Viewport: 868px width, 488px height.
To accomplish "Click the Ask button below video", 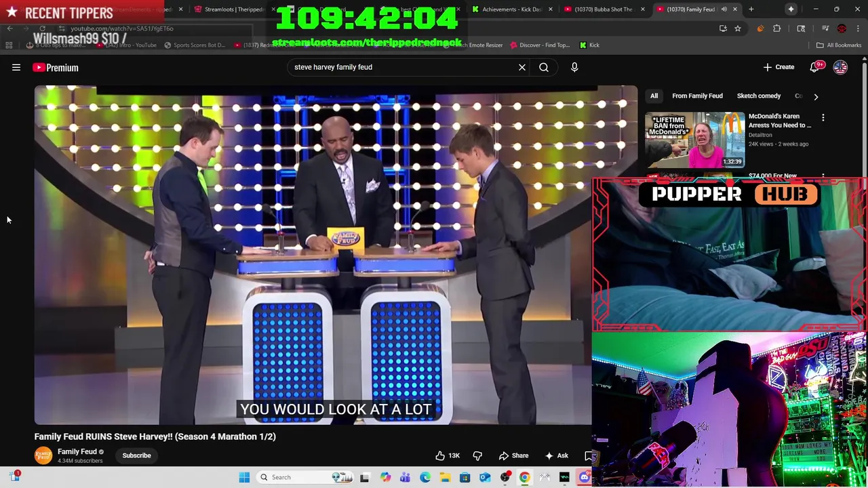I will pyautogui.click(x=556, y=455).
